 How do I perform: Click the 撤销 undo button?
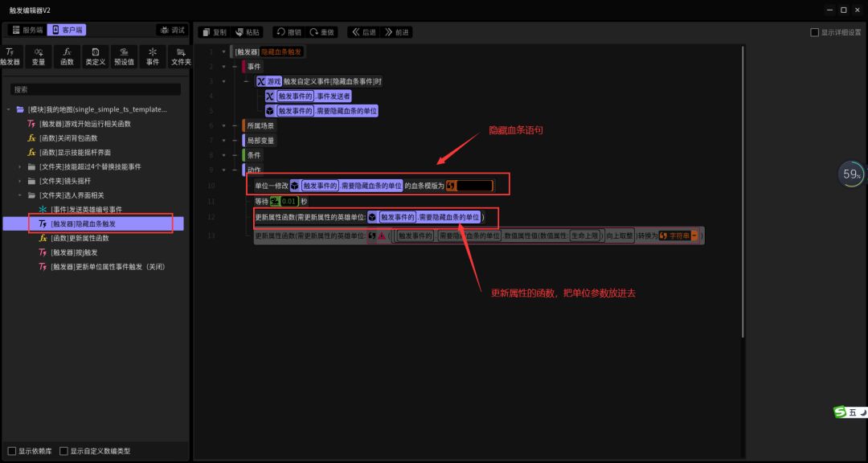point(289,32)
